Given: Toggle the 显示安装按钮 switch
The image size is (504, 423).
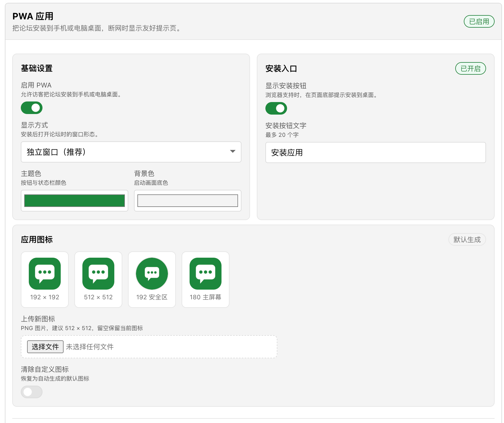Looking at the screenshot, I should point(276,108).
